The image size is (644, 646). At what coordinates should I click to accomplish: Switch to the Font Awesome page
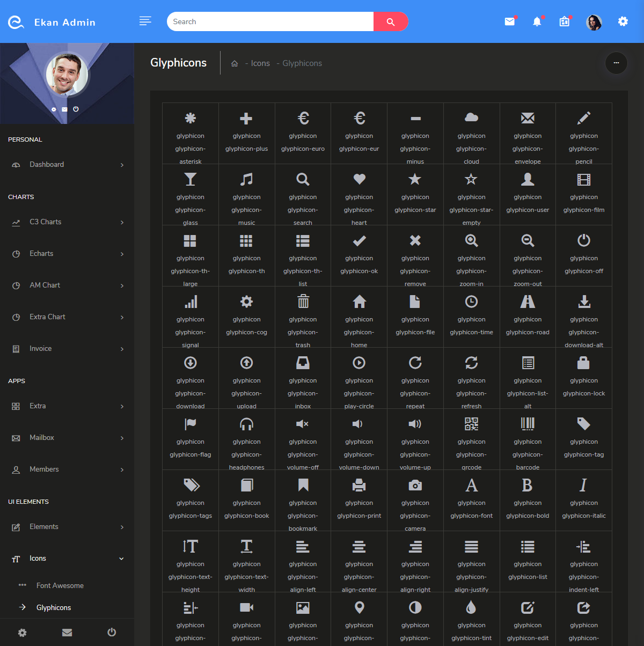pyautogui.click(x=60, y=585)
